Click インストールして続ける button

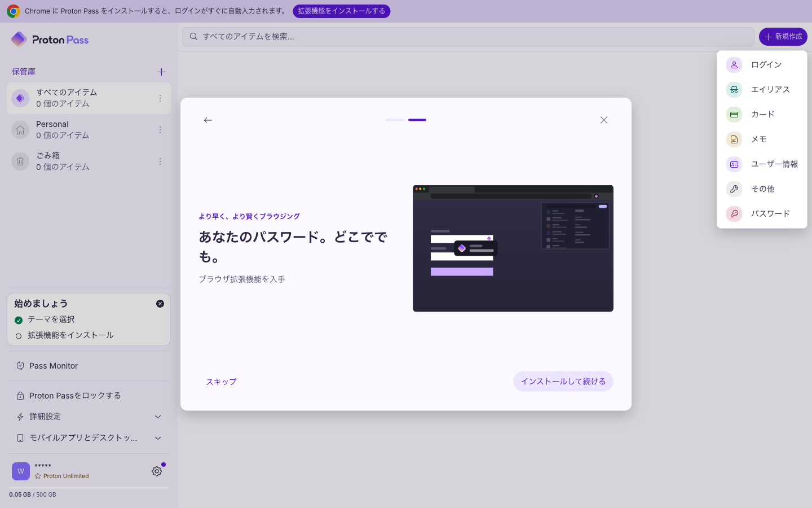pos(563,382)
